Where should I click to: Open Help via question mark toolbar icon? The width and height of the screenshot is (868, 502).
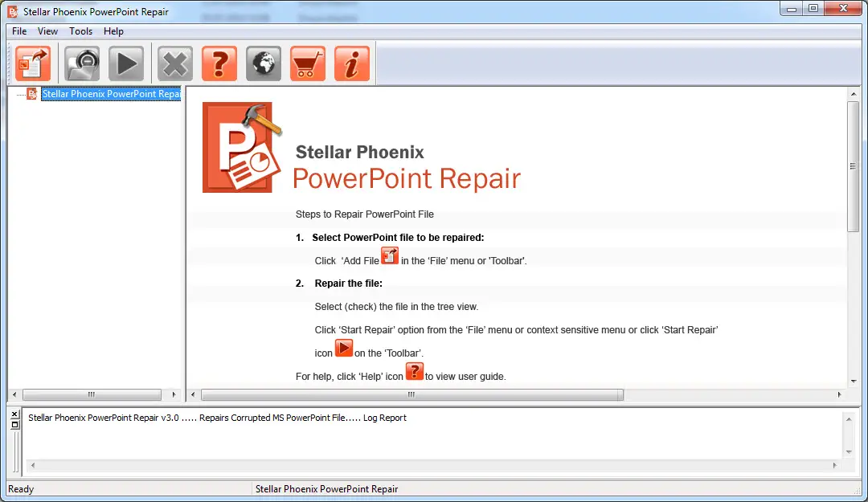pos(219,63)
